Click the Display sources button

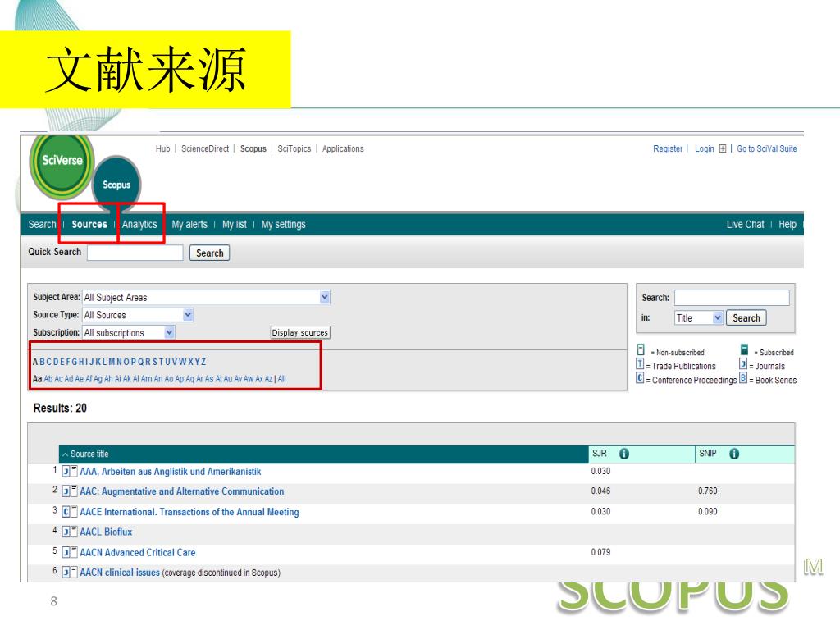[300, 333]
